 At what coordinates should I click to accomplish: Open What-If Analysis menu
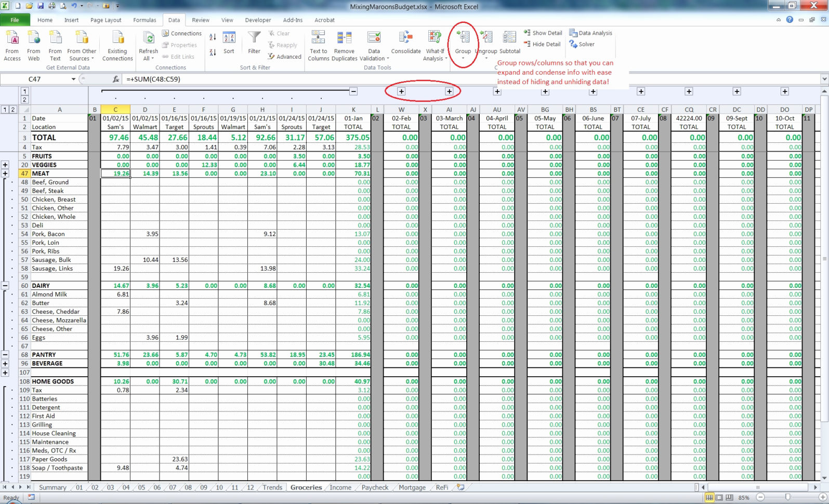pyautogui.click(x=435, y=46)
